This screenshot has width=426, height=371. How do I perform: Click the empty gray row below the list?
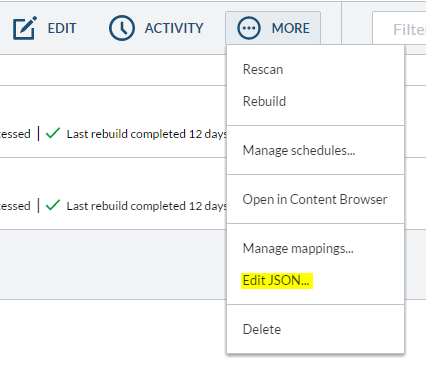pos(113,264)
